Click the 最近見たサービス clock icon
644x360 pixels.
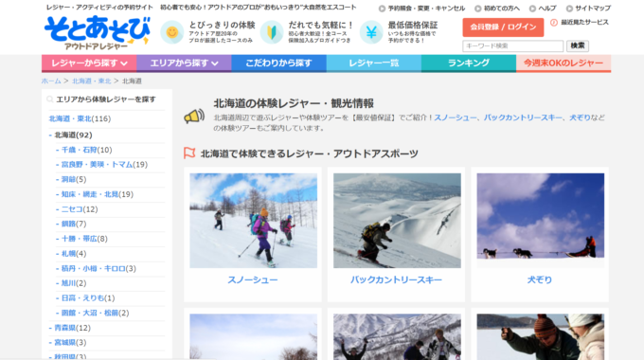pyautogui.click(x=554, y=23)
